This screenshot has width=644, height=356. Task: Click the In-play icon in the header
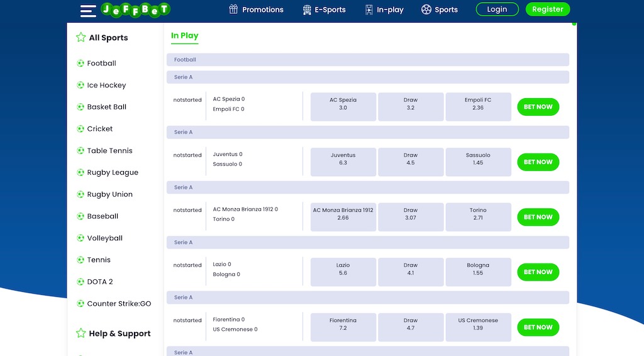369,9
